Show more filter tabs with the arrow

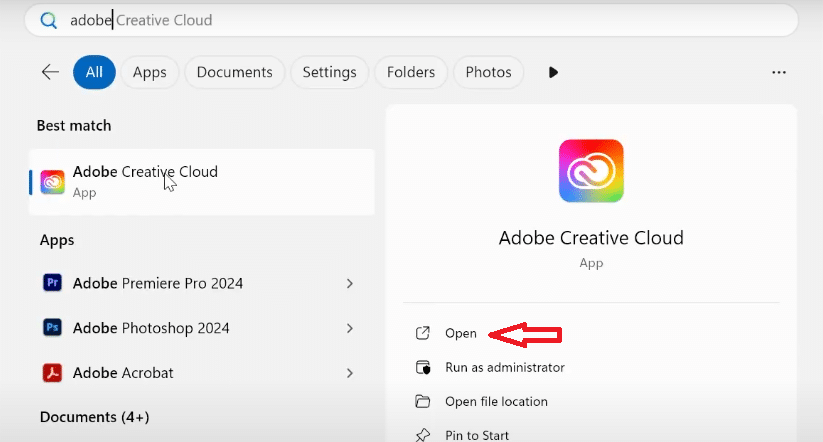click(x=553, y=72)
